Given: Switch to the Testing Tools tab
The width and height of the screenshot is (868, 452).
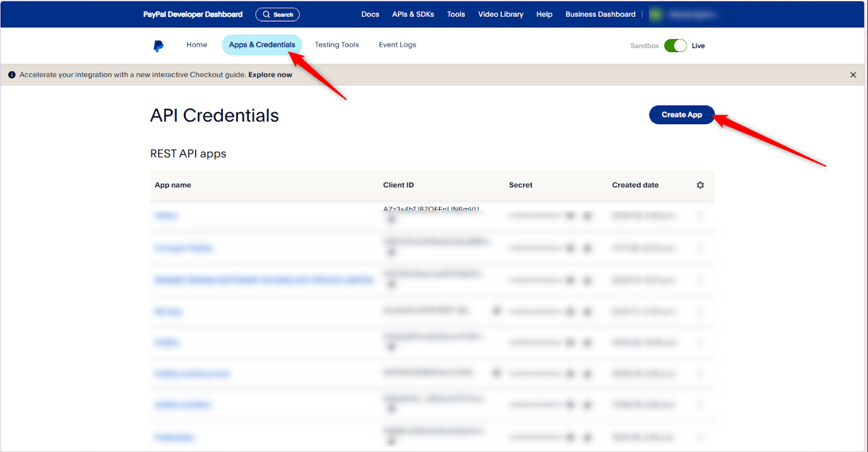Looking at the screenshot, I should (337, 45).
